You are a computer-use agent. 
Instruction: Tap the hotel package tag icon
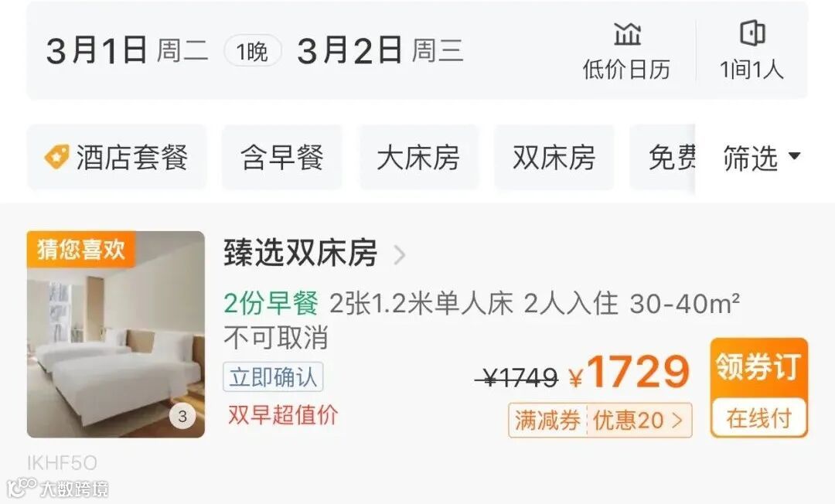[x=56, y=156]
